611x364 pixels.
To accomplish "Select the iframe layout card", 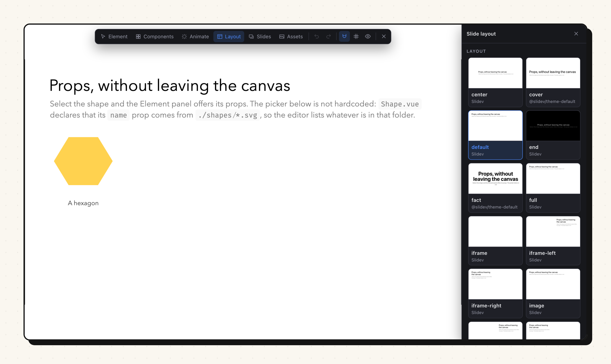I will [495, 241].
